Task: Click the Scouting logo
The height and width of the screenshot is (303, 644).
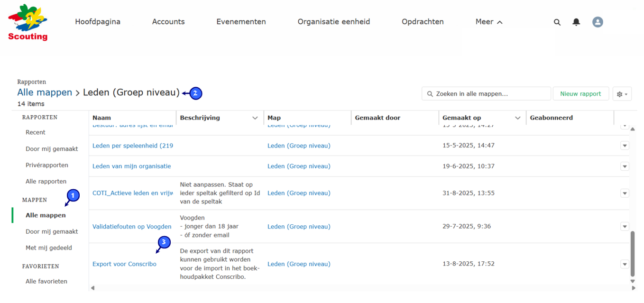Action: coord(28,22)
